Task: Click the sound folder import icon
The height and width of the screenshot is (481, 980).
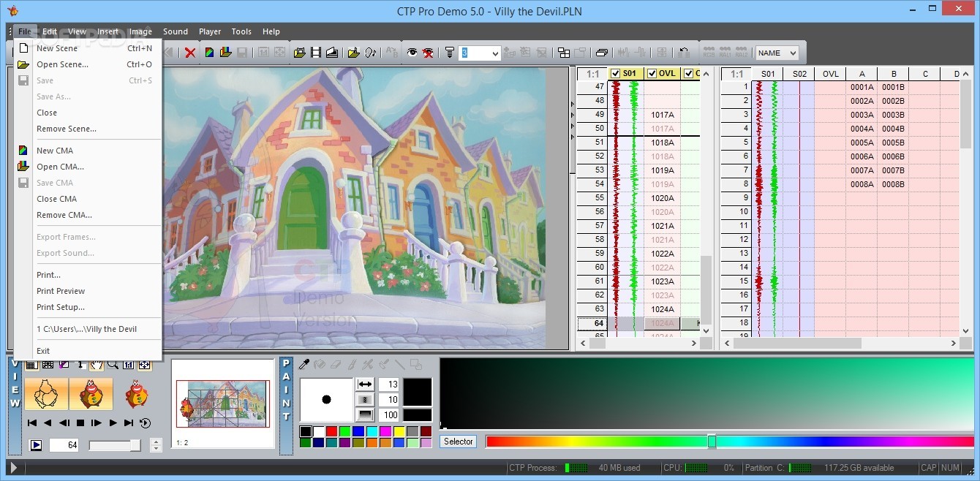Action: (x=353, y=53)
